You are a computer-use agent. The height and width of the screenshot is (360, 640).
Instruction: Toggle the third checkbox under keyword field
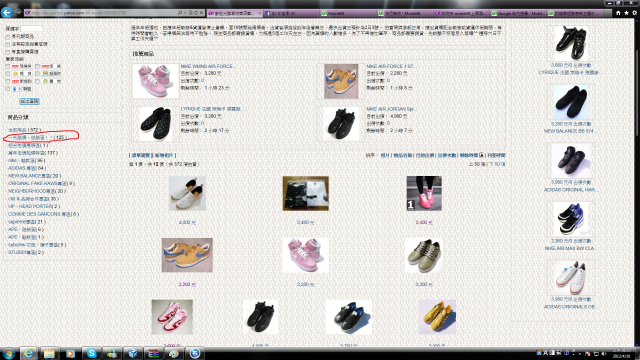tap(8, 52)
